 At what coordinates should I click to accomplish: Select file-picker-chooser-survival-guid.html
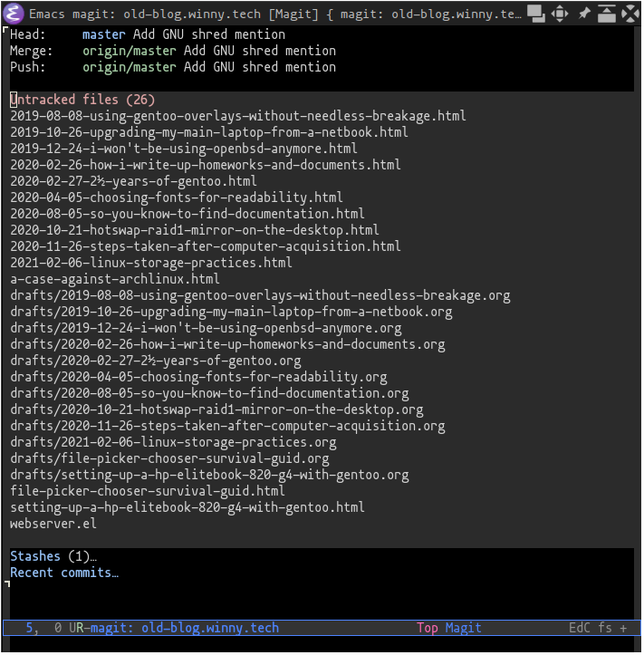point(148,491)
